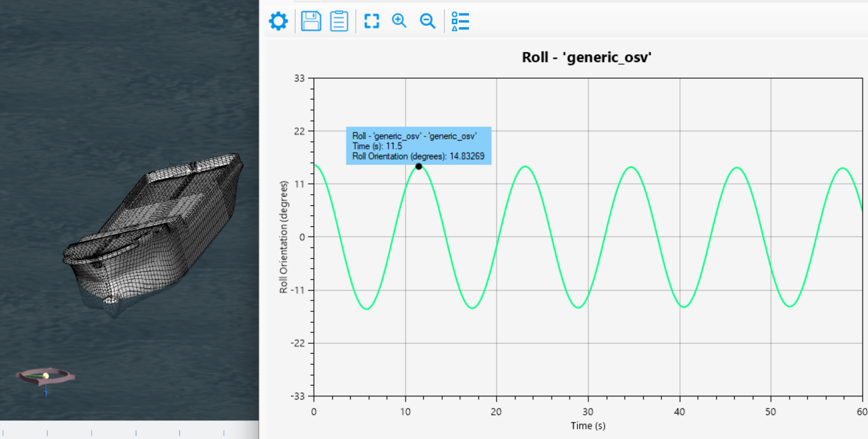Toggle the plot legend list icon
The width and height of the screenshot is (868, 439).
pos(460,21)
